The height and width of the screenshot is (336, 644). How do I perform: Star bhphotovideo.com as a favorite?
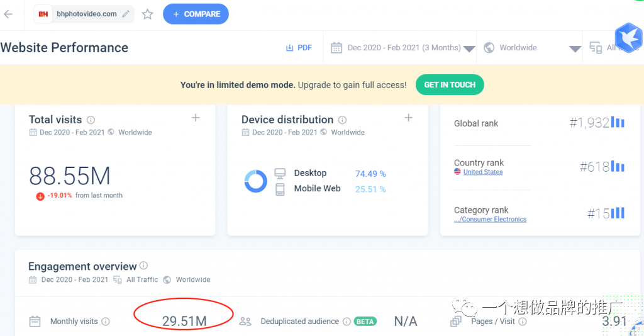pyautogui.click(x=147, y=14)
